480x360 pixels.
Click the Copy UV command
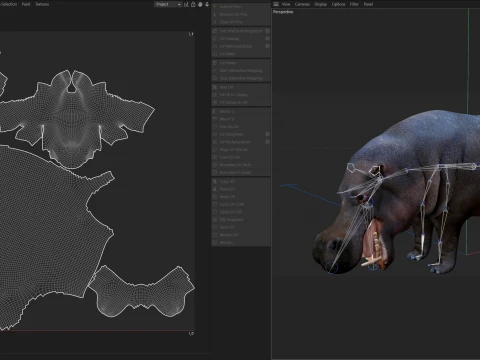point(241,181)
